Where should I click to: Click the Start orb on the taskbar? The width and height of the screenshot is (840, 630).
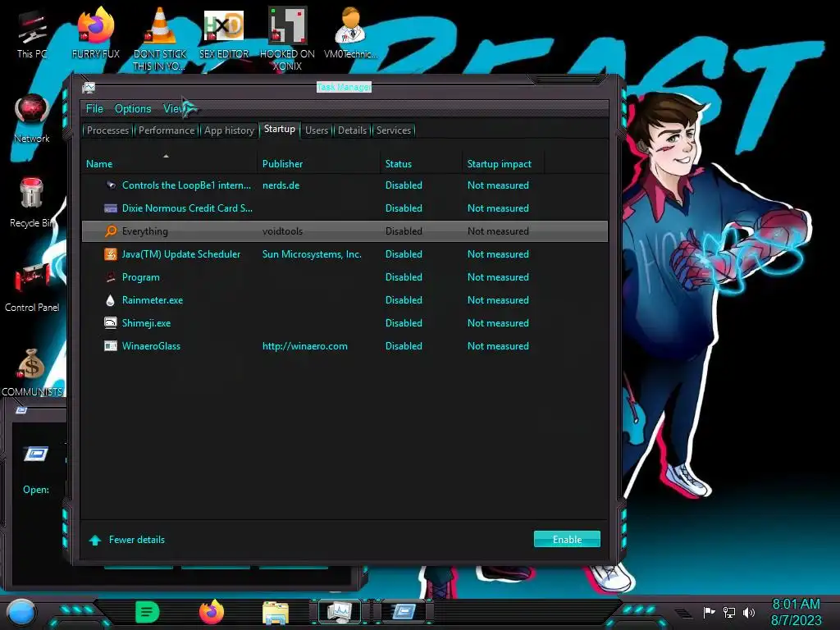tap(21, 612)
